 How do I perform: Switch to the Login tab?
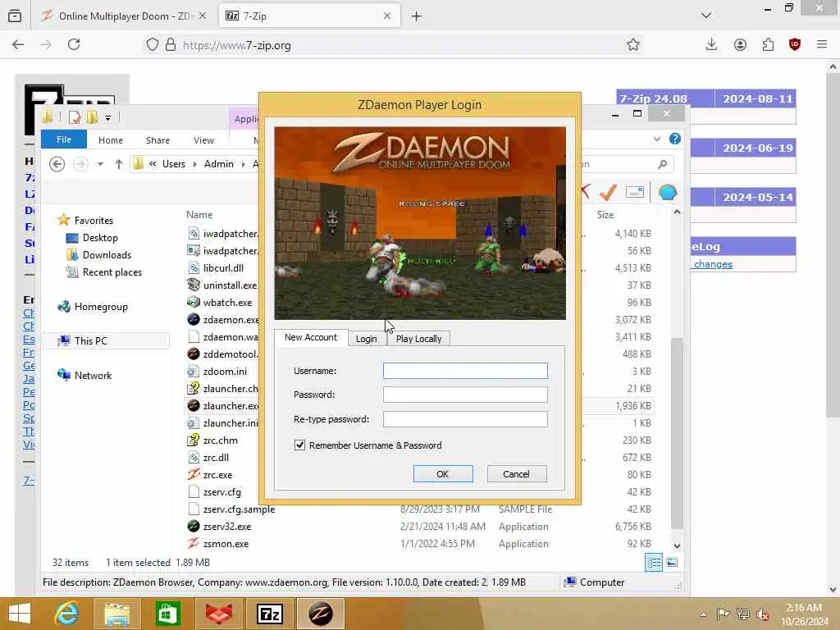click(x=367, y=339)
